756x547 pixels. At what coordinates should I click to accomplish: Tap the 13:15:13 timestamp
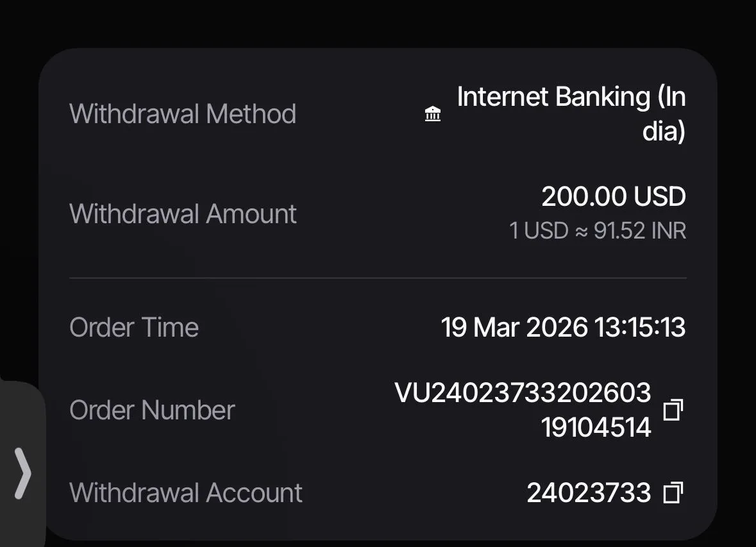pos(640,328)
